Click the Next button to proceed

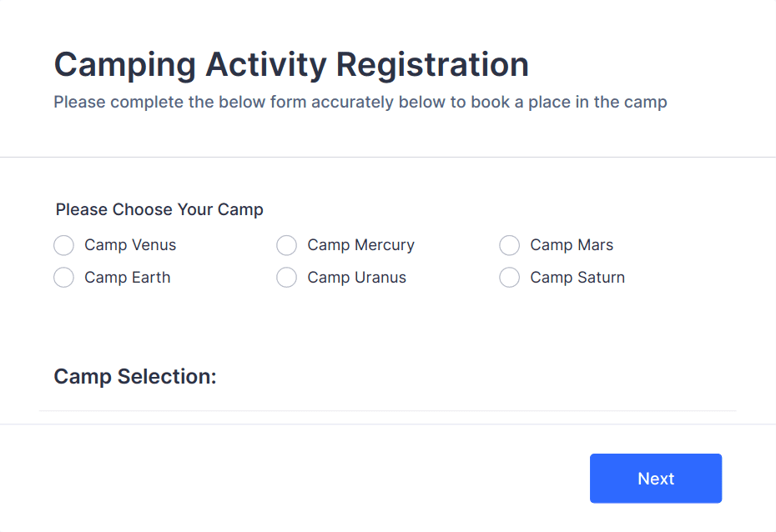pos(655,478)
